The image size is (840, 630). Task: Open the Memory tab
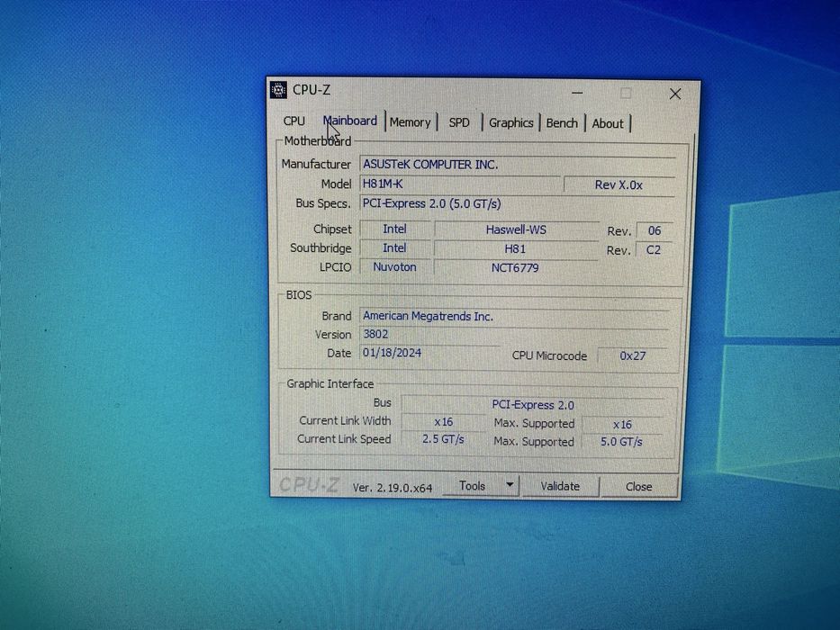[410, 122]
